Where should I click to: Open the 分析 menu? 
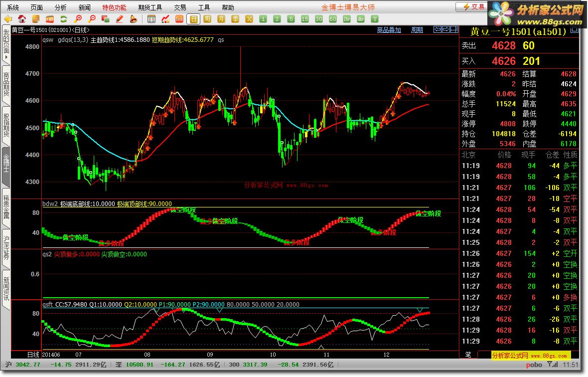(60, 7)
